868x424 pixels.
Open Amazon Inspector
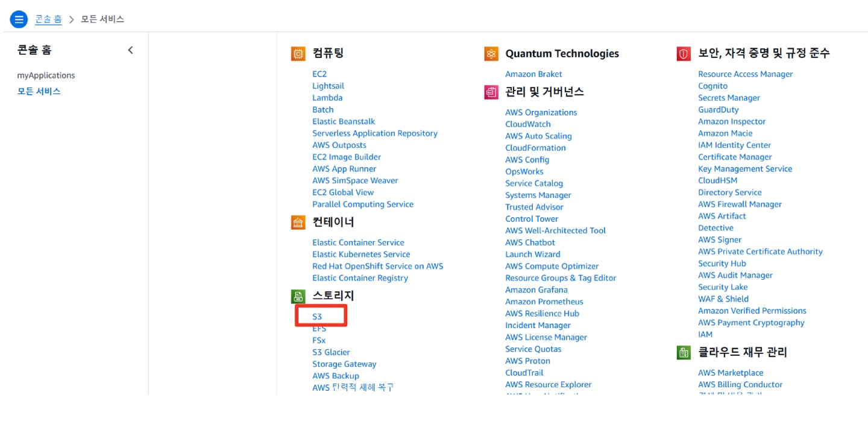point(732,121)
